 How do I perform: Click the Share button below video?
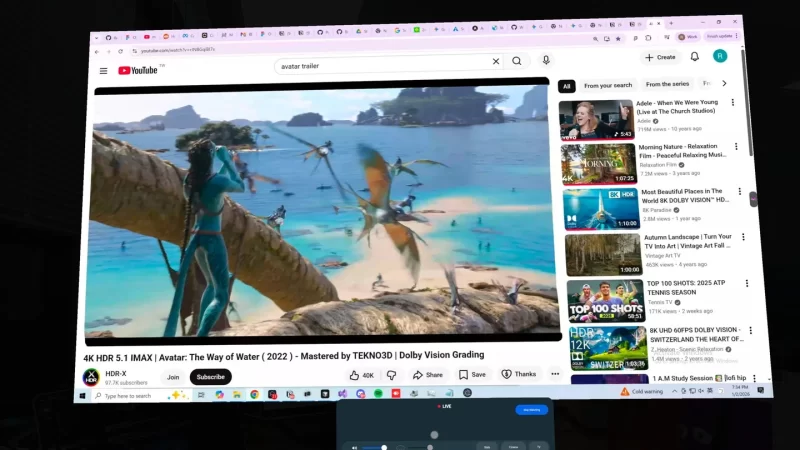(x=428, y=375)
